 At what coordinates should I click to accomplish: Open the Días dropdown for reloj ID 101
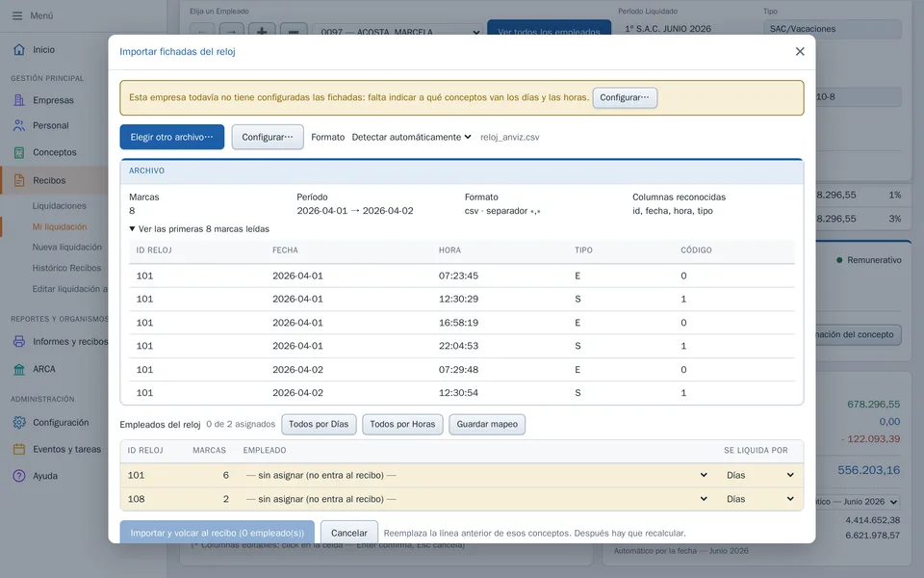760,475
